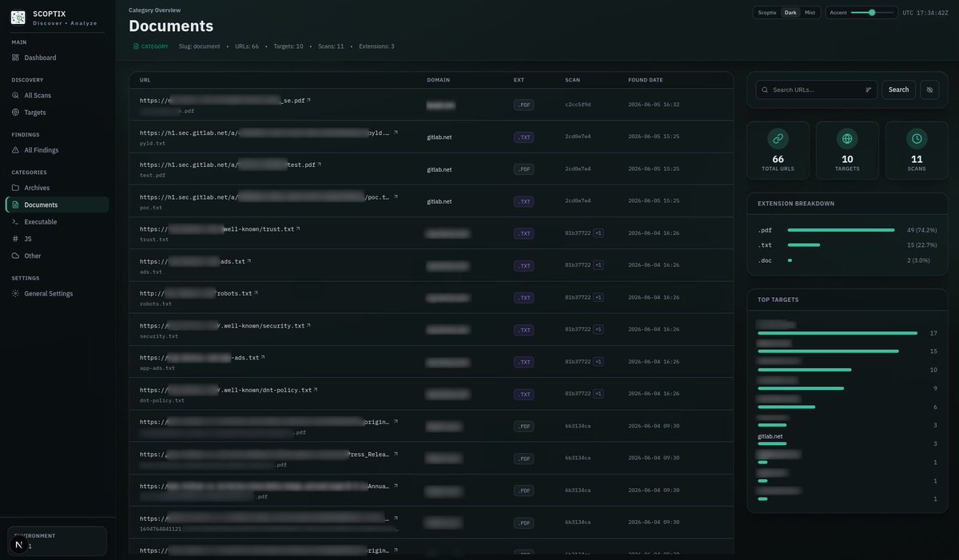
Task: Open external link for ads.txt URL
Action: pyautogui.click(x=249, y=261)
